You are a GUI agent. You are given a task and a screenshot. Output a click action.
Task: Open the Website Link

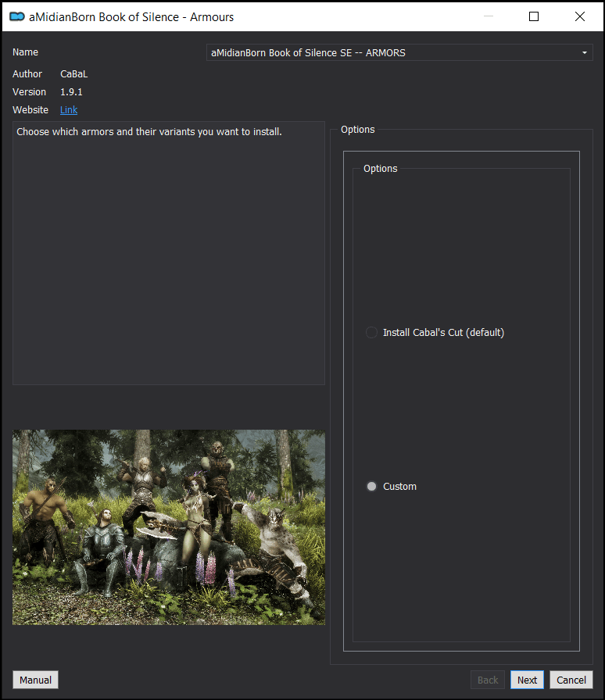point(69,110)
